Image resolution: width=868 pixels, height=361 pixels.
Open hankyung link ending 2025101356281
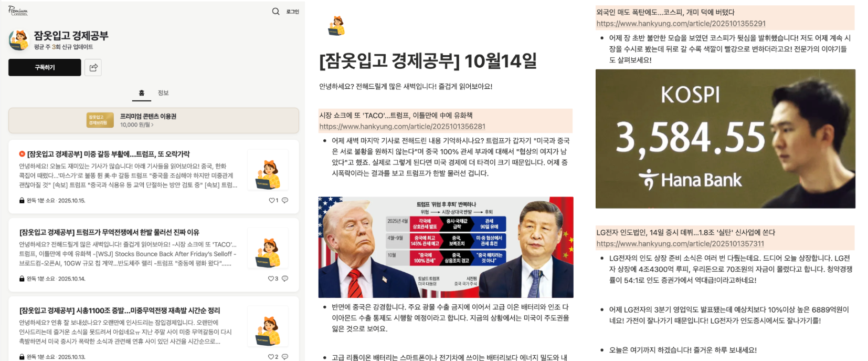(402, 127)
